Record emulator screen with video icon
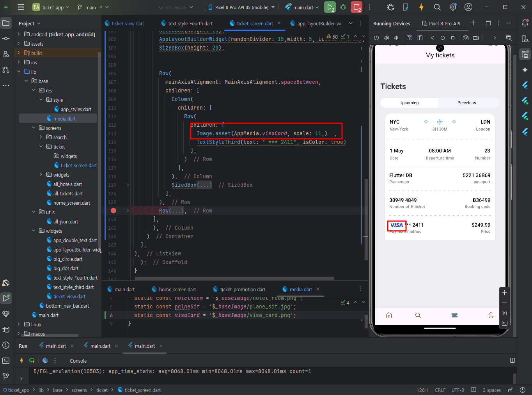 pos(476,38)
